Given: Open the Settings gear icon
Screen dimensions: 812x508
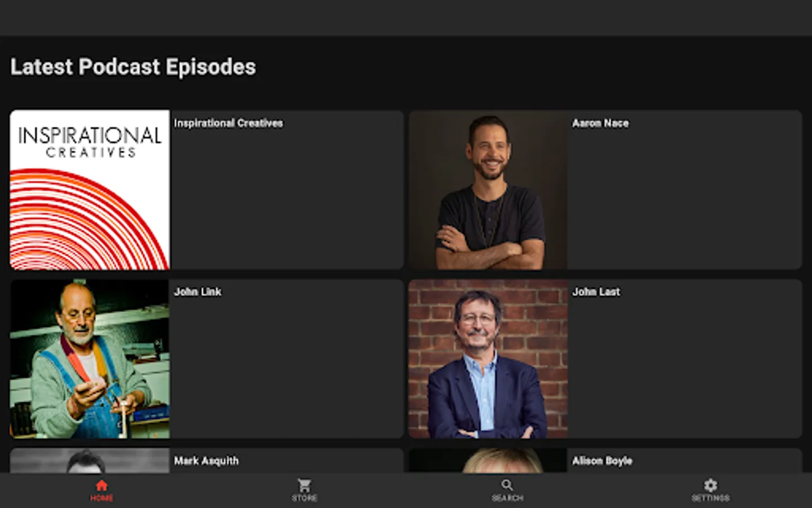Looking at the screenshot, I should [710, 485].
